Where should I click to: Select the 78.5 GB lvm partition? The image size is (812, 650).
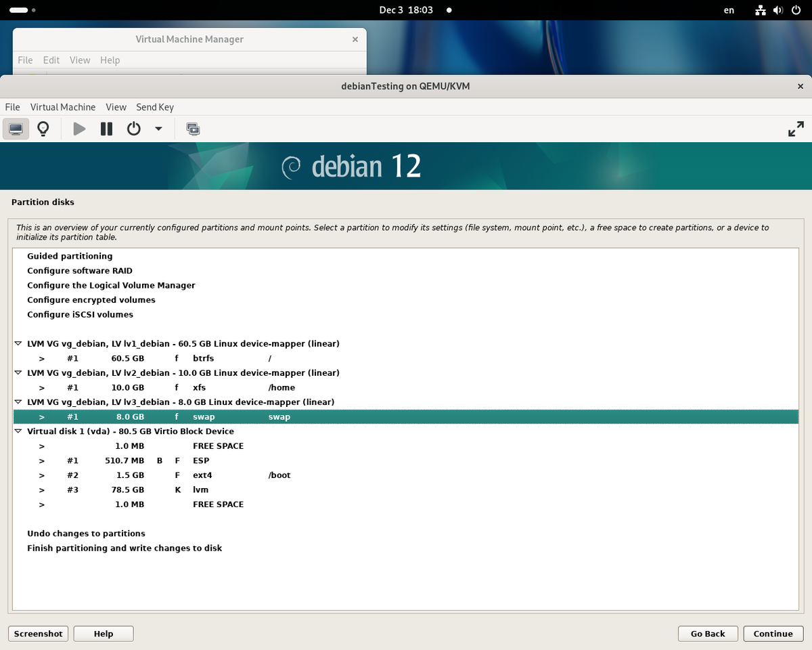[406, 490]
